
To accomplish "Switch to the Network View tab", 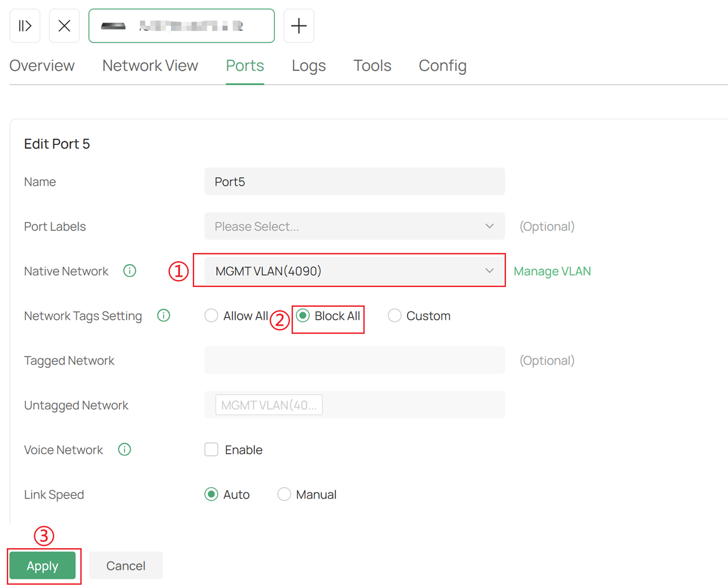I will pos(150,65).
